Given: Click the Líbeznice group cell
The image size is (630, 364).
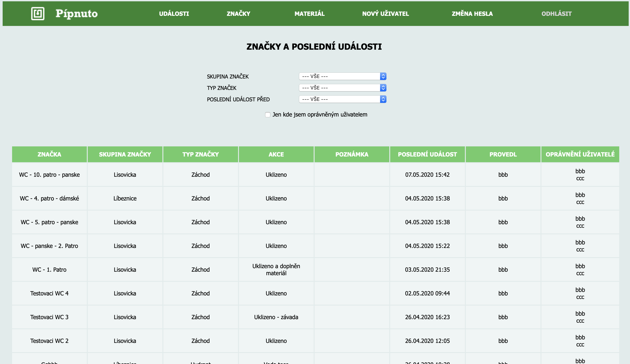Looking at the screenshot, I should (125, 198).
